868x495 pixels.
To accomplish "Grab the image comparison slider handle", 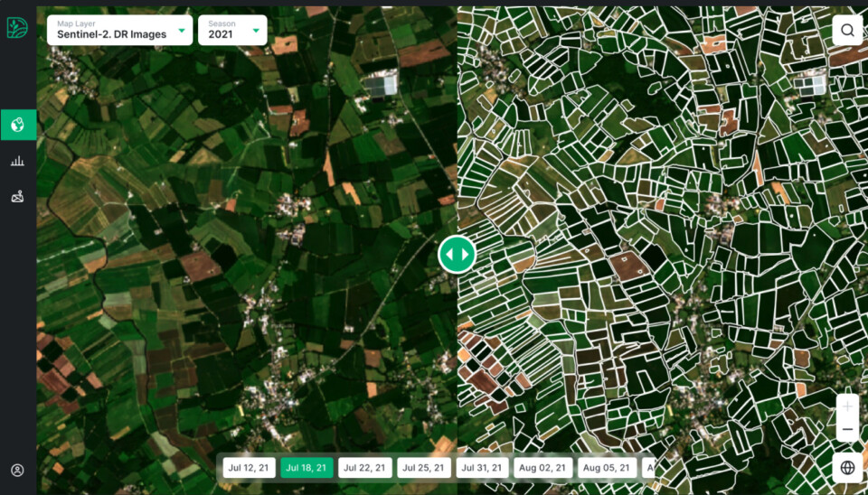I will click(457, 255).
